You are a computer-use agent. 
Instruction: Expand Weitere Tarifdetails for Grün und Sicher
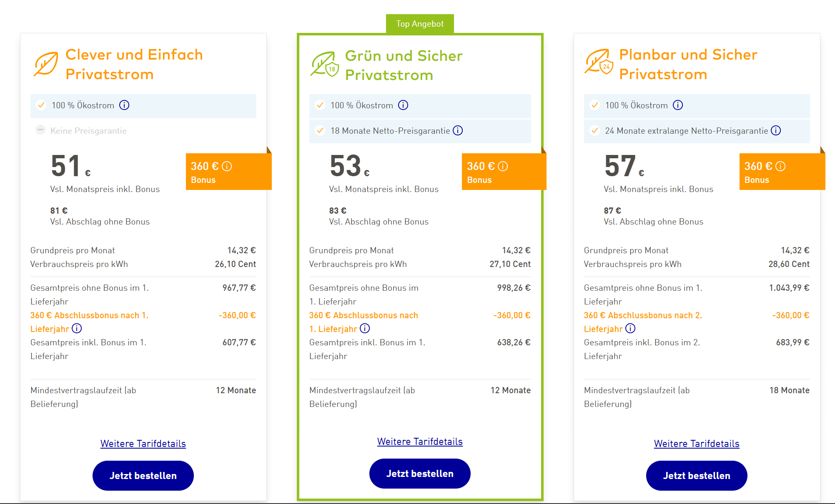point(420,442)
